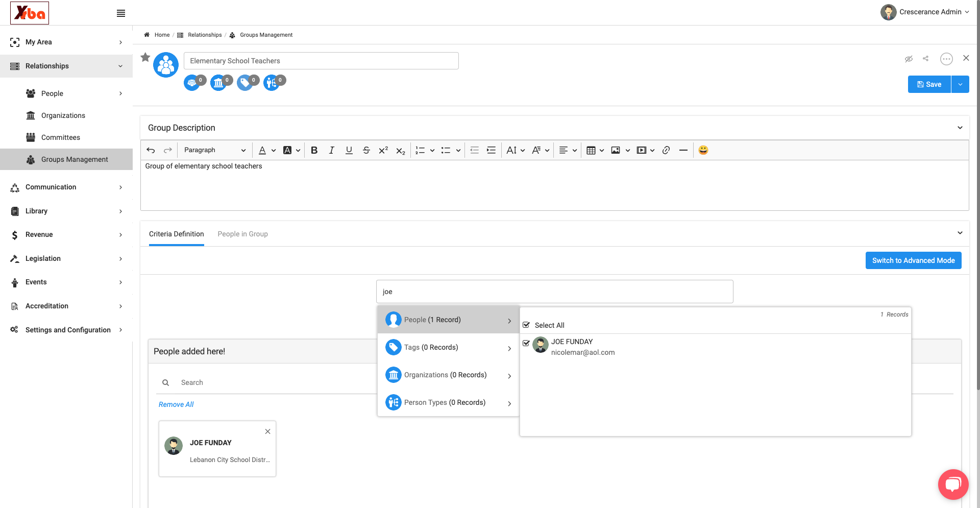The height and width of the screenshot is (508, 980).
Task: Insert a link in description
Action: pyautogui.click(x=666, y=150)
